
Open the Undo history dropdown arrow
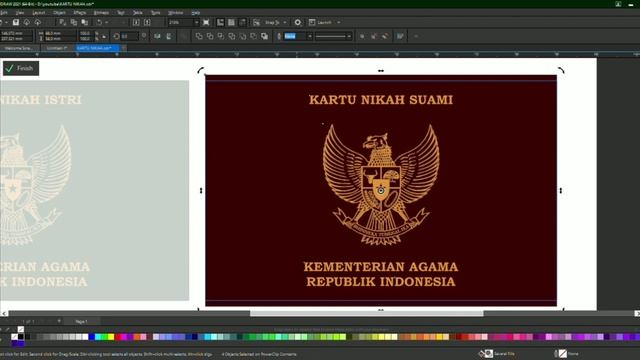[107, 22]
